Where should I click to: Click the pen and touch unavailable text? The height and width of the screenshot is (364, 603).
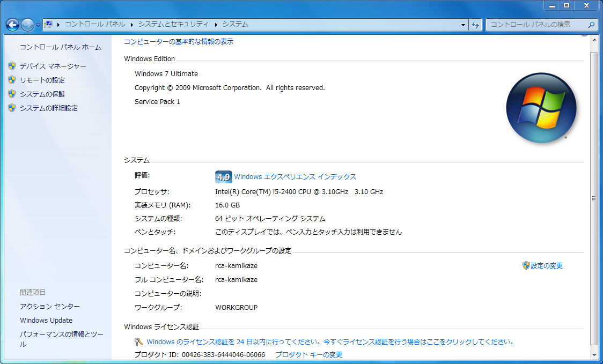[x=308, y=232]
